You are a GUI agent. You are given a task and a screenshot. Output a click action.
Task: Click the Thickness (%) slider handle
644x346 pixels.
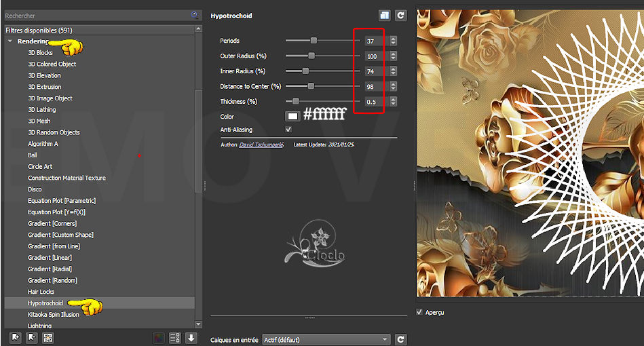(295, 102)
